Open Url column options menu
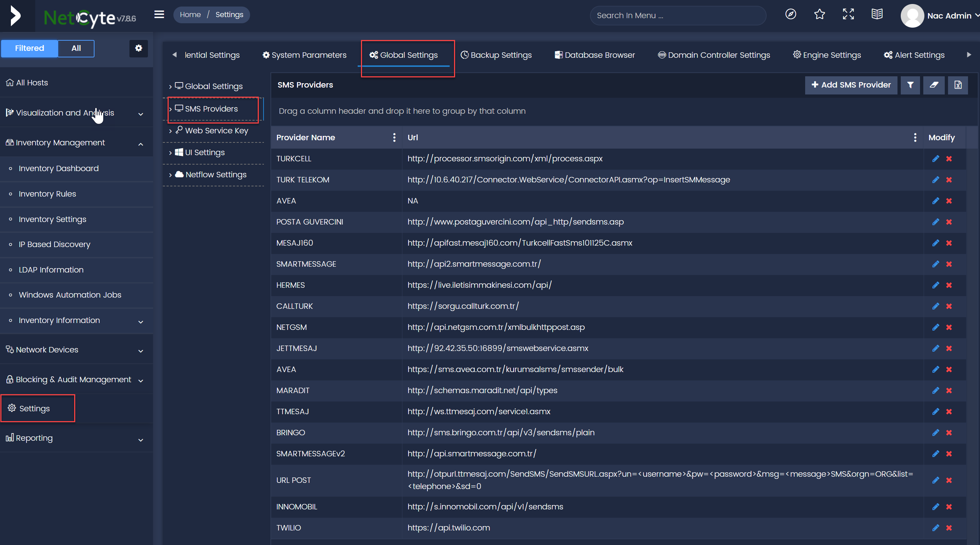The height and width of the screenshot is (545, 980). click(915, 138)
